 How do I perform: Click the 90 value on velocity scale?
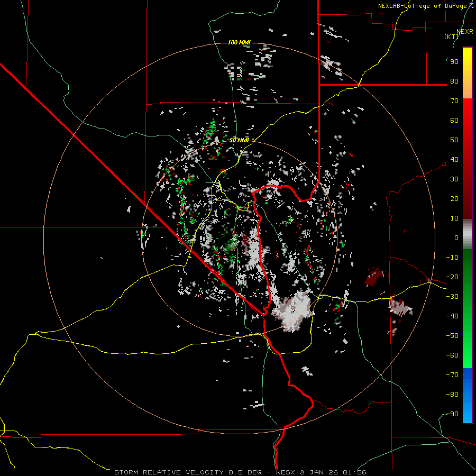(x=454, y=62)
